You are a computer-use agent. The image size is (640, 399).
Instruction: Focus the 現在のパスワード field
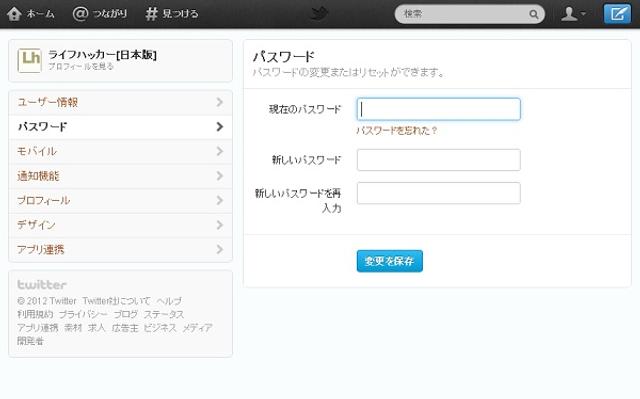tap(439, 109)
